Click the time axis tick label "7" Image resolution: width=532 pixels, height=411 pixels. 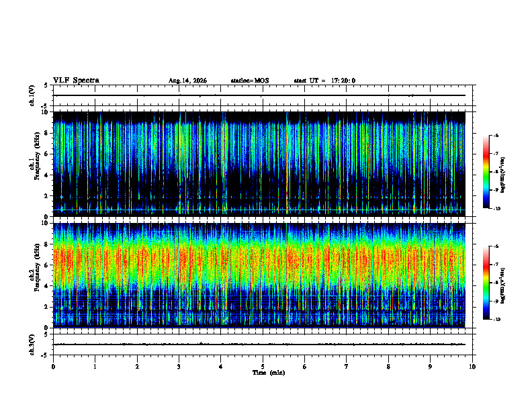pyautogui.click(x=347, y=367)
